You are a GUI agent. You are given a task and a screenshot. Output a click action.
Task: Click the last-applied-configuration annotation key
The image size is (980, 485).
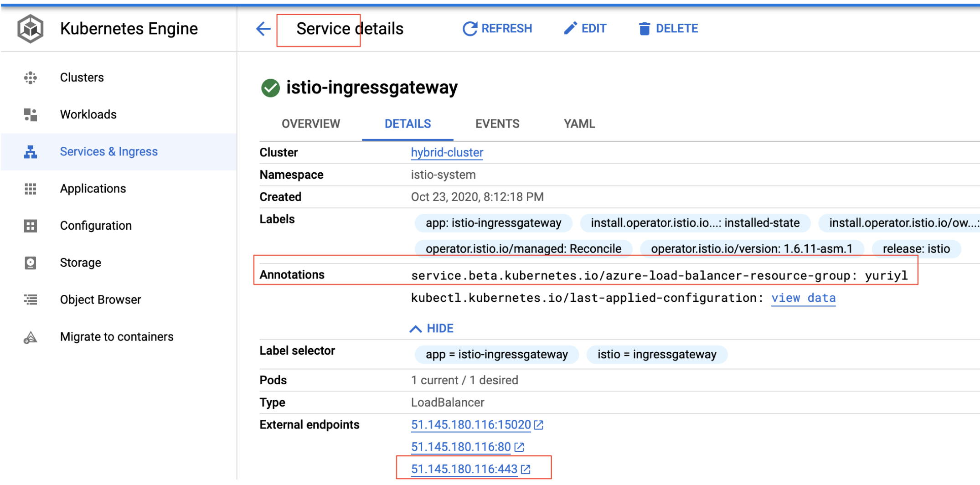(x=587, y=298)
